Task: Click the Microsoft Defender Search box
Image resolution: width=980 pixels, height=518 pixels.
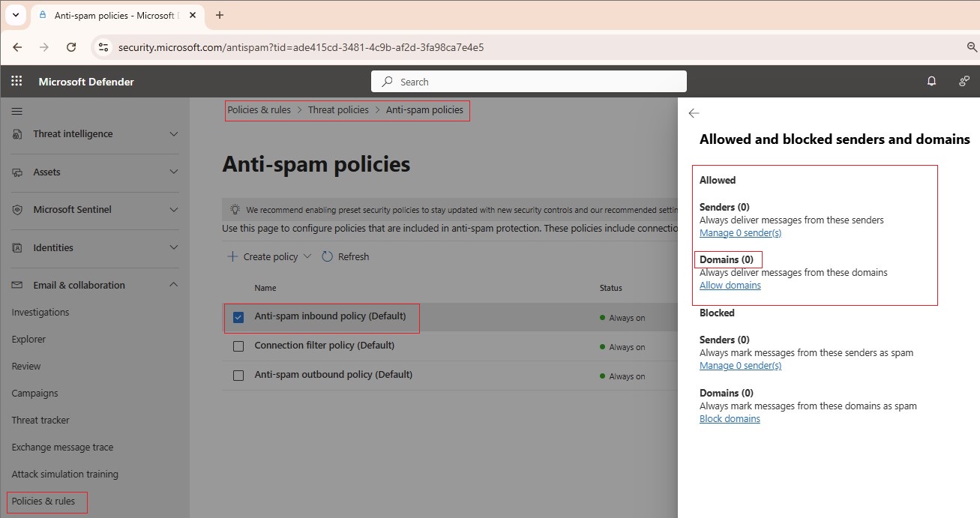Action: pyautogui.click(x=529, y=82)
